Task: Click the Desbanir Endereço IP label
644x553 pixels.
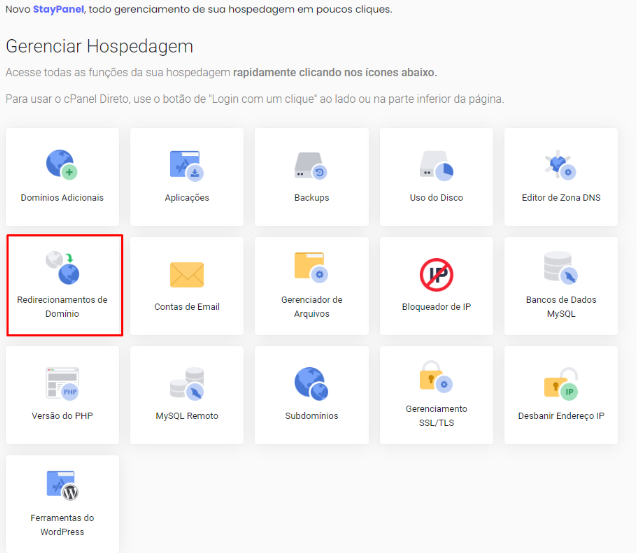Action: pyautogui.click(x=561, y=416)
